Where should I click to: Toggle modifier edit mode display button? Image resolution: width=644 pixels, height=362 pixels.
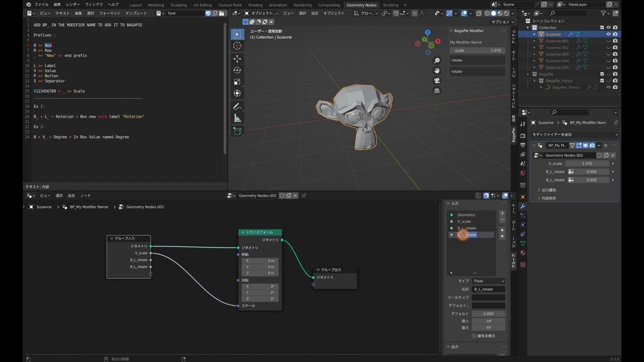579,145
